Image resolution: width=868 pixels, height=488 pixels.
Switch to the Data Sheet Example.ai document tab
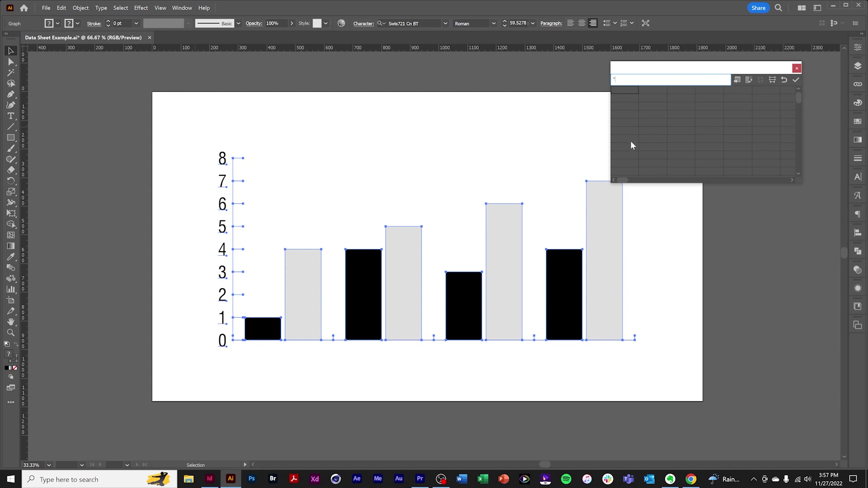84,38
